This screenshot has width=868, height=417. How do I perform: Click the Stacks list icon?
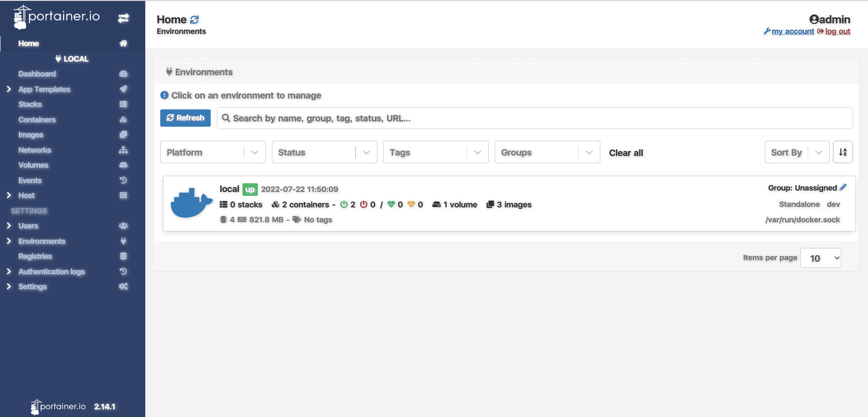tap(123, 104)
